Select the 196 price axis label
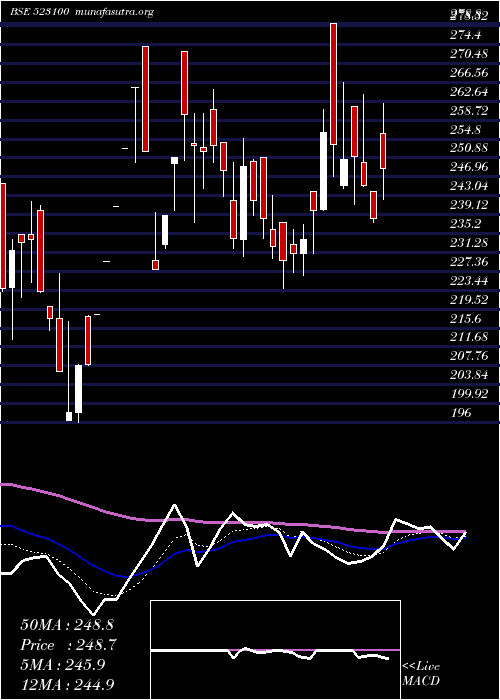500x700 pixels. tap(460, 413)
